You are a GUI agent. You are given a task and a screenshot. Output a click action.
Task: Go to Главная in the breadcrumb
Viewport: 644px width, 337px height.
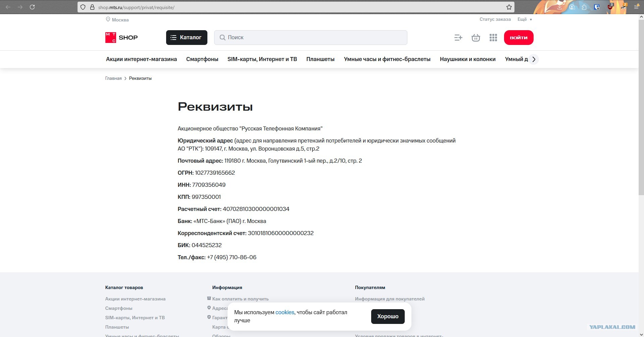click(x=113, y=78)
